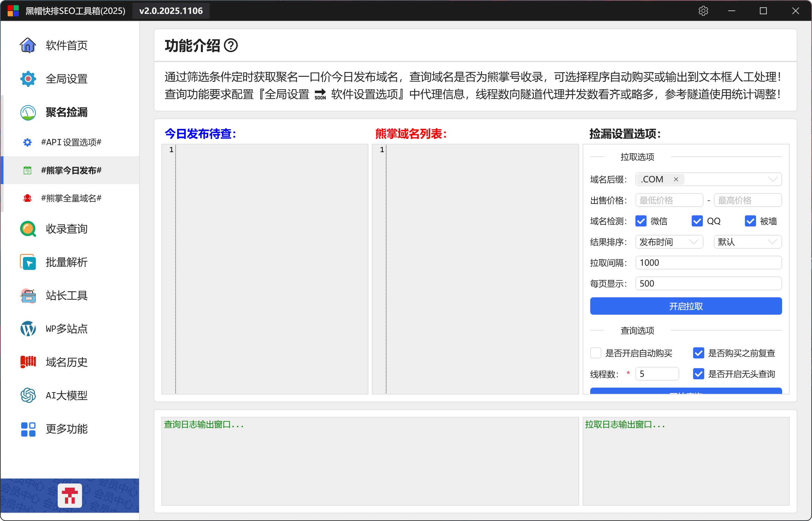
Task: Remove the .COM suffix tag
Action: [x=676, y=180]
